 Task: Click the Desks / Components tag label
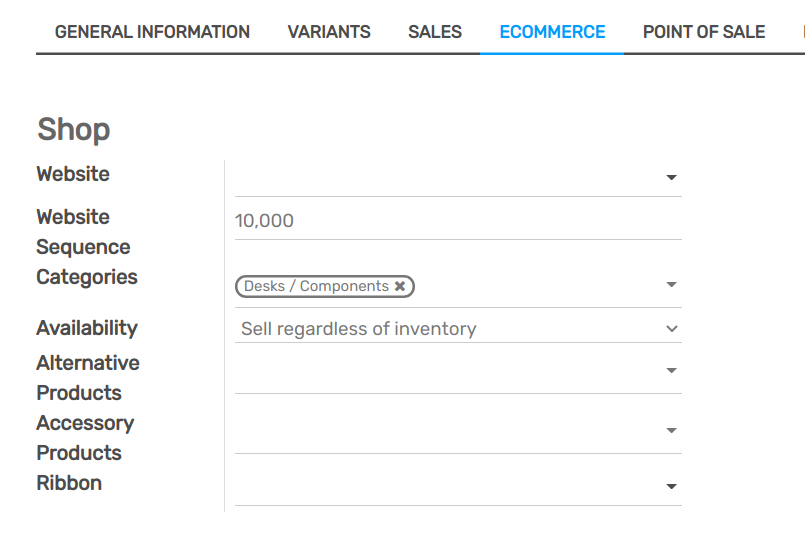point(316,287)
